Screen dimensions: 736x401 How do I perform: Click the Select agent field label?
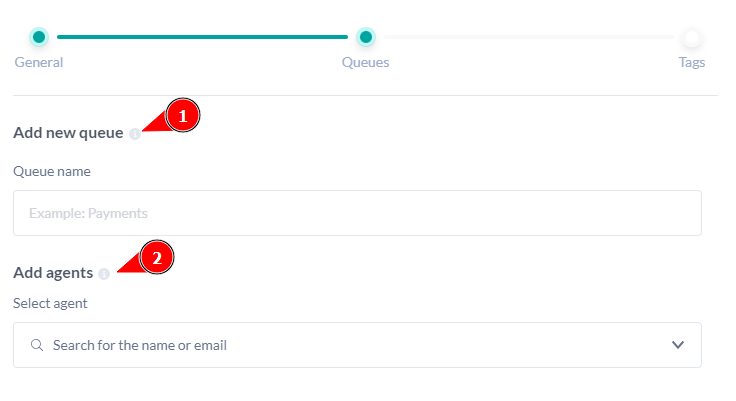click(x=50, y=303)
